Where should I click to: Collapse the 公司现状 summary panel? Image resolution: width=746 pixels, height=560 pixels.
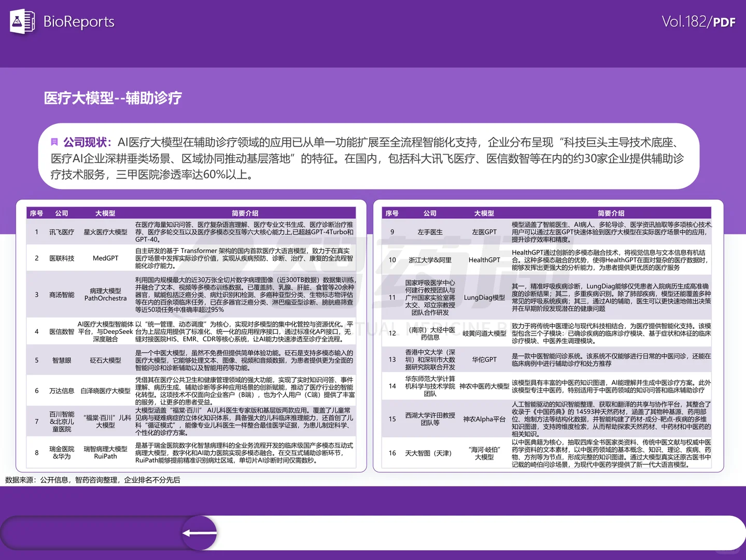coord(88,142)
